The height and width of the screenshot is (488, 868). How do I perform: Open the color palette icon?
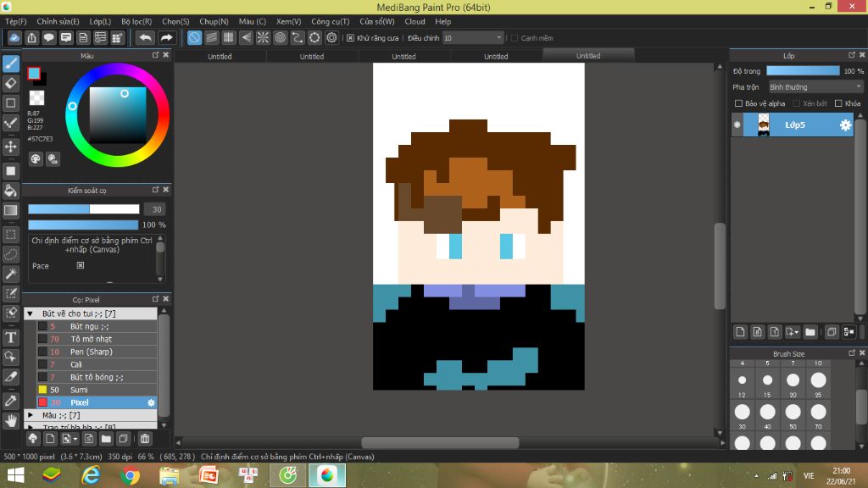click(x=36, y=159)
